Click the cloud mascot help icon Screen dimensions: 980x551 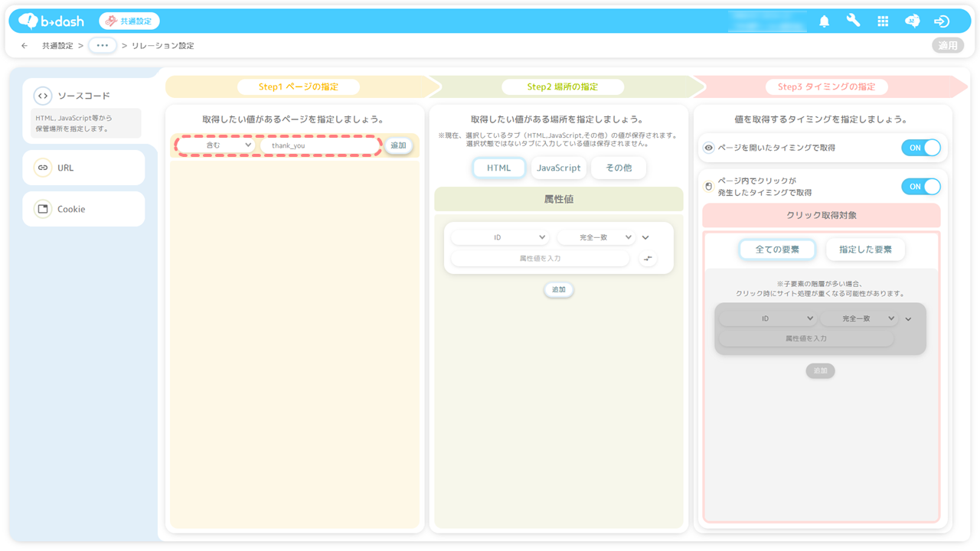[x=912, y=21]
